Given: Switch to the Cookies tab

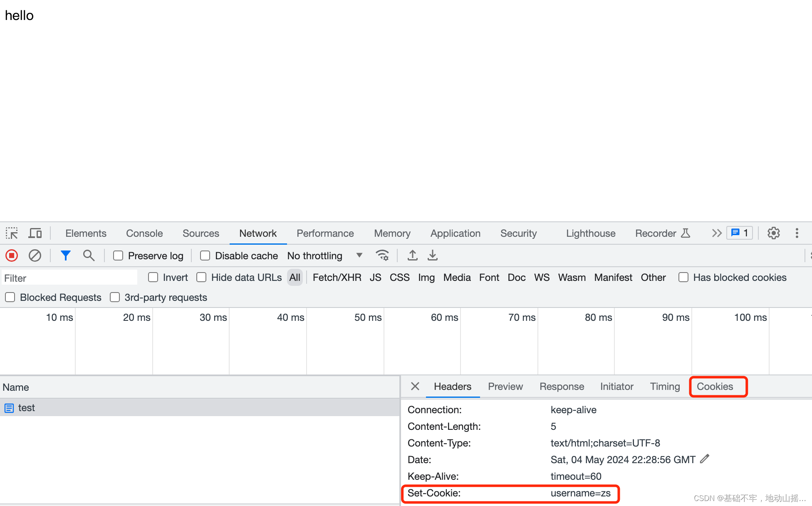Looking at the screenshot, I should (715, 387).
